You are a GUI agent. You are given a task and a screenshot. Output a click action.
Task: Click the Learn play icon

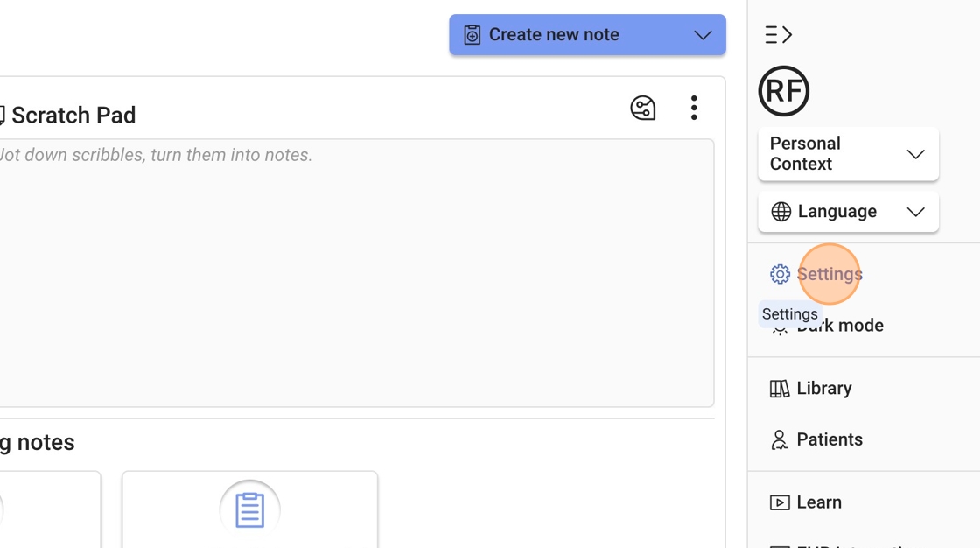pyautogui.click(x=779, y=502)
